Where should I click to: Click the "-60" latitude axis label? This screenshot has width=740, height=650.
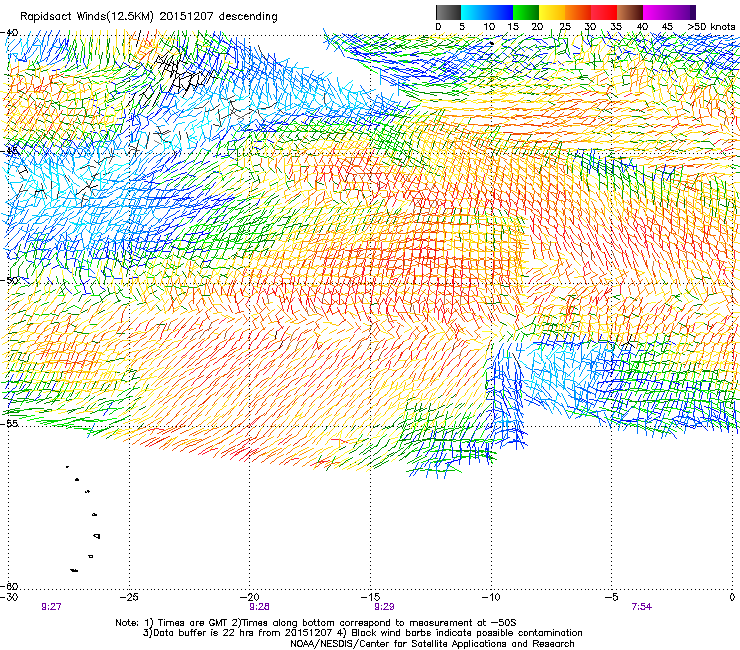10,586
